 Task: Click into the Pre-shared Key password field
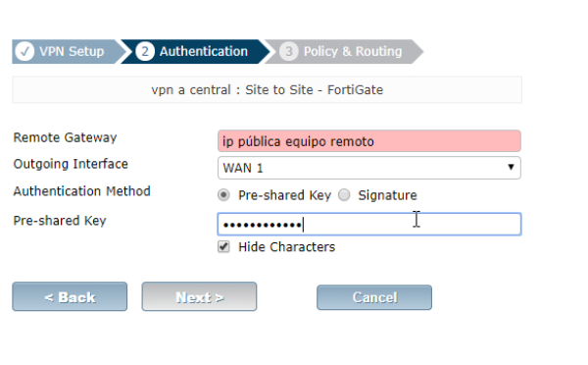[x=369, y=224]
